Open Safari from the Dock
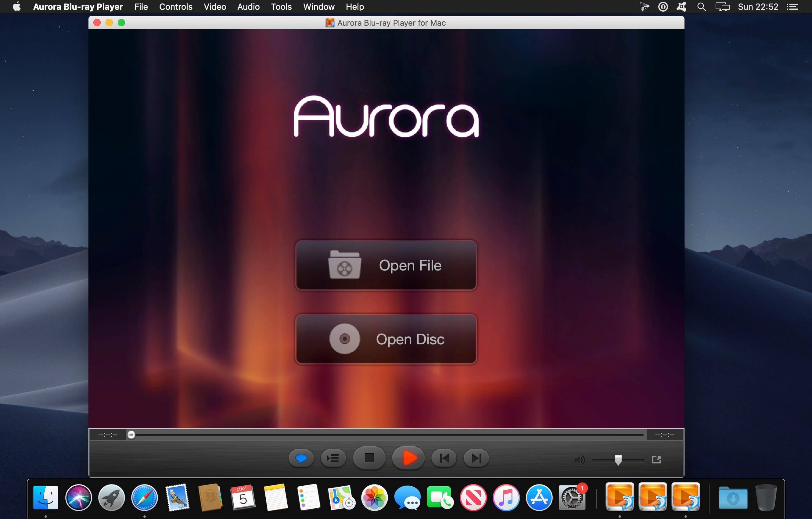 click(144, 497)
